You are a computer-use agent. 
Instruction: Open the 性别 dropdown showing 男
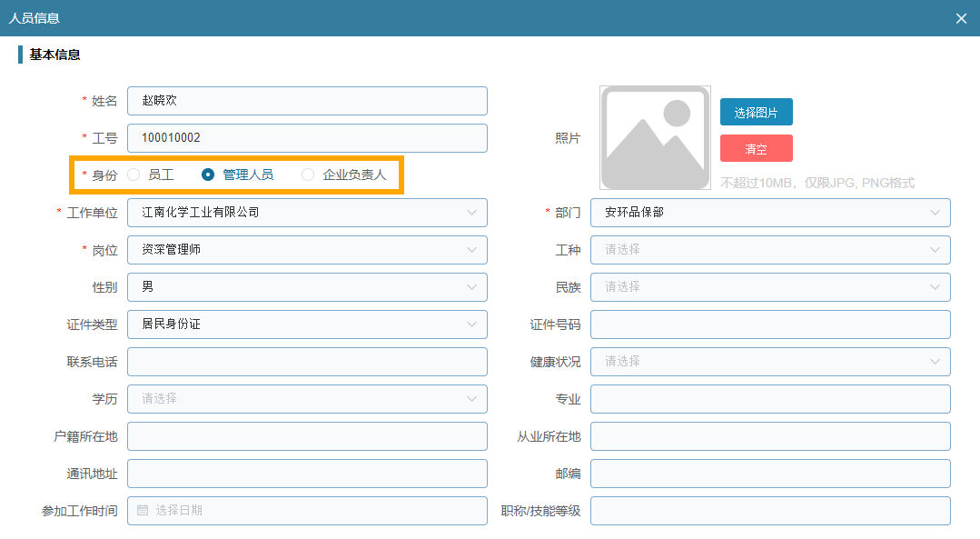[x=307, y=287]
